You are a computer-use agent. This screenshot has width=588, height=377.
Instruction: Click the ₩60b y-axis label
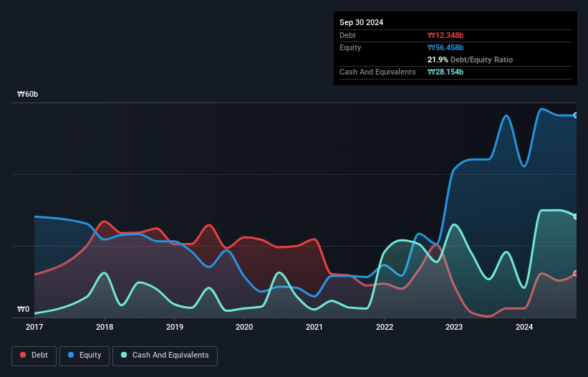pyautogui.click(x=28, y=94)
